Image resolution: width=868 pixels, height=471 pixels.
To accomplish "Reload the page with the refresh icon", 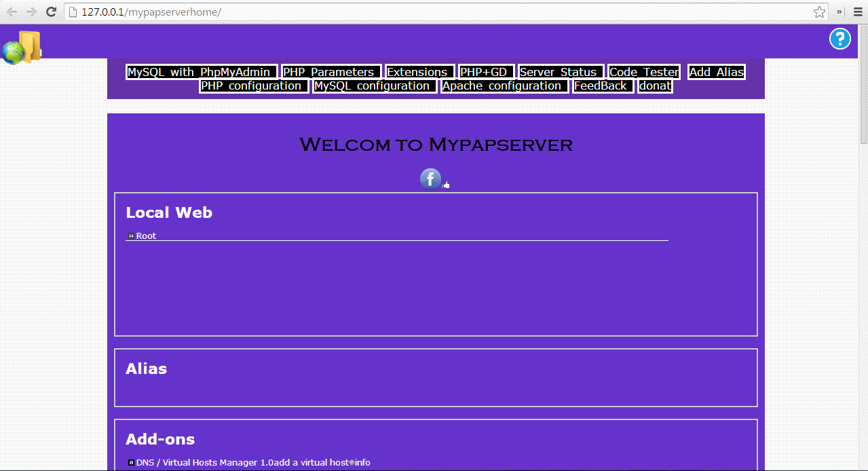I will click(x=51, y=12).
